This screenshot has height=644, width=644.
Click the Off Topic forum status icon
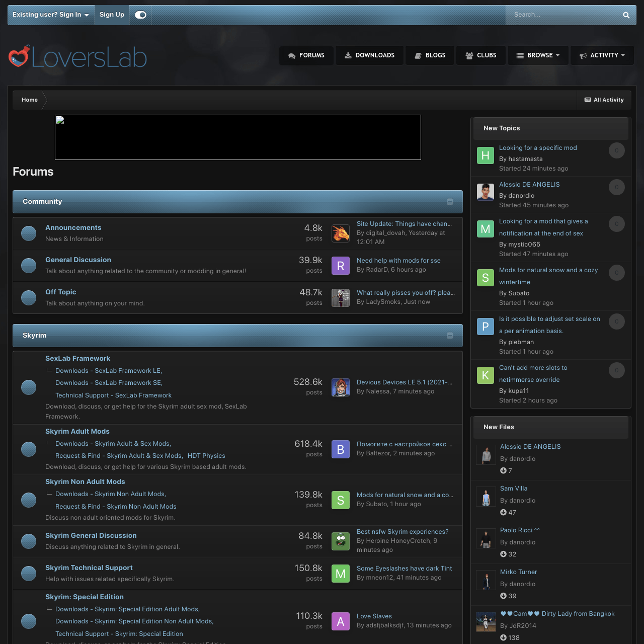pos(29,298)
